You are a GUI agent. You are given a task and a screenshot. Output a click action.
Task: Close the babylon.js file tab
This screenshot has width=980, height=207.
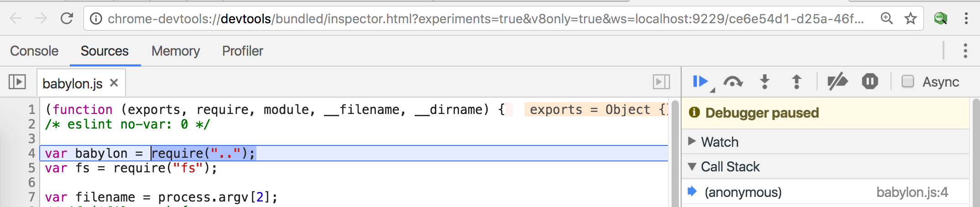click(114, 83)
